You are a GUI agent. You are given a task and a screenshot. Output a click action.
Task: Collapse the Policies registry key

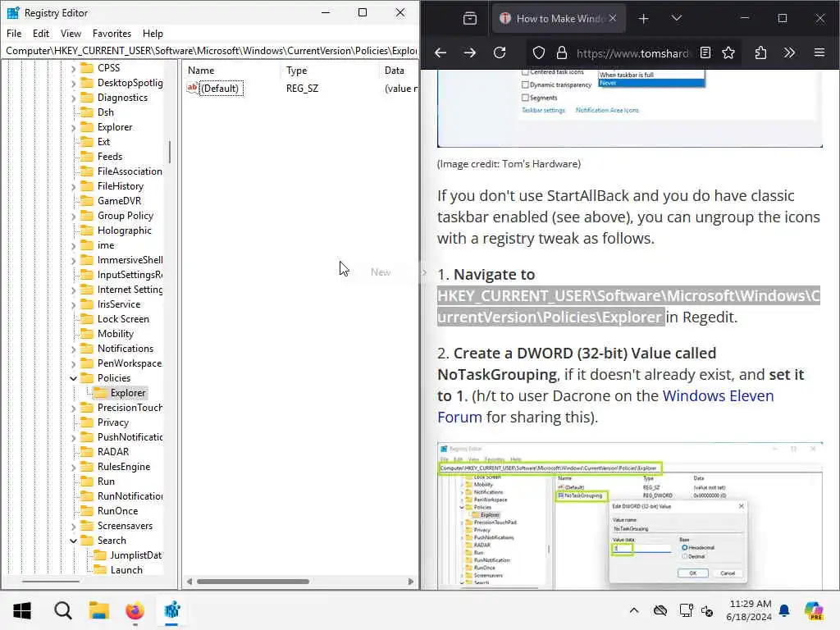point(73,378)
